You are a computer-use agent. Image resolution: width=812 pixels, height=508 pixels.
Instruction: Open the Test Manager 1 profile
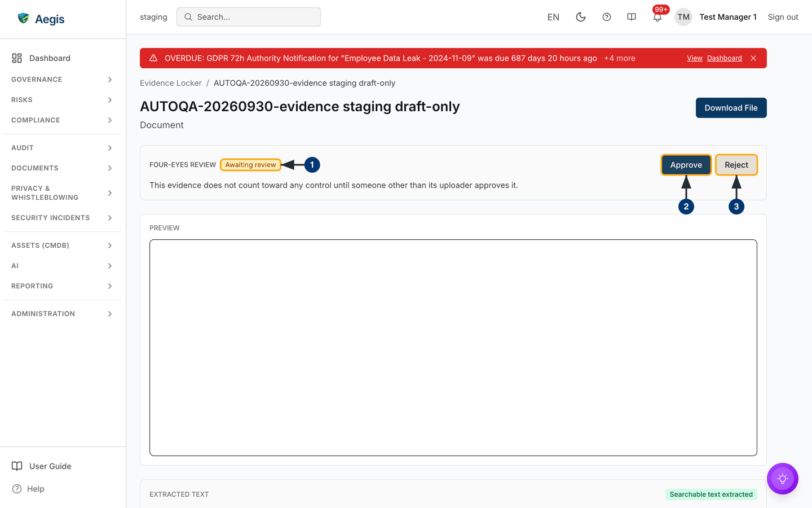tap(728, 17)
